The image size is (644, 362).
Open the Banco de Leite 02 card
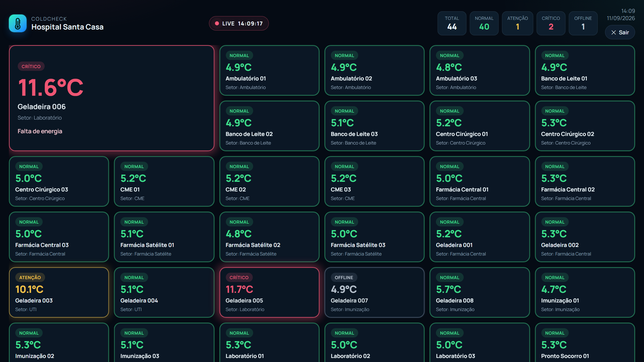pos(269,126)
